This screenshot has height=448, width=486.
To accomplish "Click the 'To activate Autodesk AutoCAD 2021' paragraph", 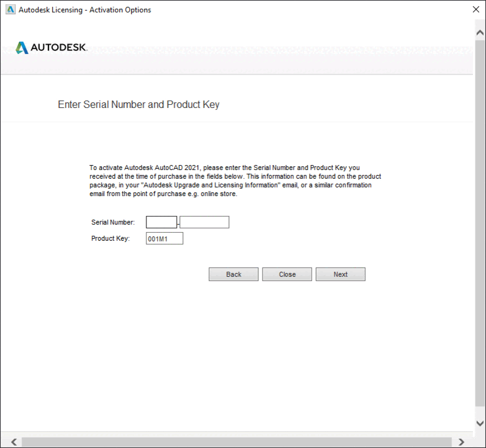I will click(235, 181).
